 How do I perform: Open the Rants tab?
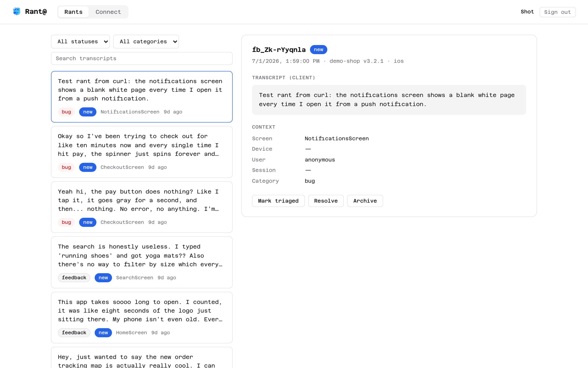[73, 12]
